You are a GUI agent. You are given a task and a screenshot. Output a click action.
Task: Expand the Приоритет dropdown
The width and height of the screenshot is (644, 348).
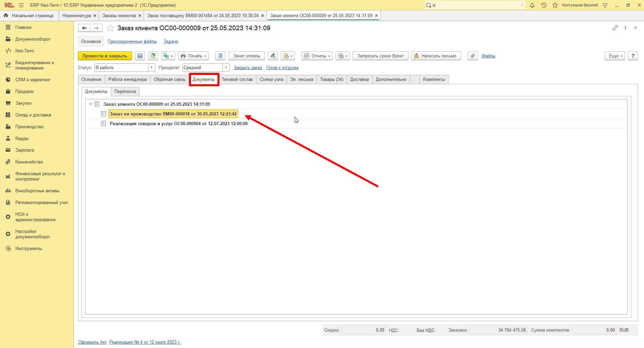[x=226, y=68]
